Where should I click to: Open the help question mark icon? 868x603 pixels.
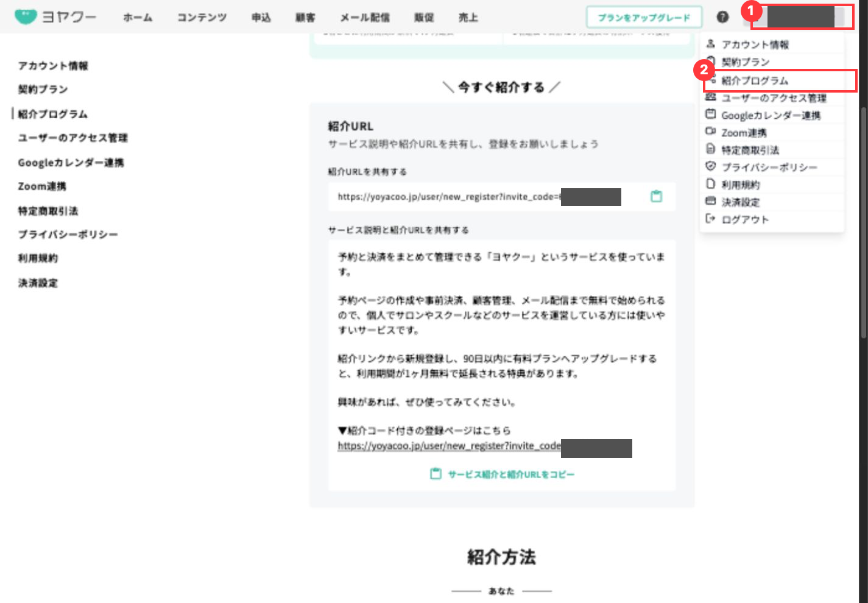click(x=722, y=17)
